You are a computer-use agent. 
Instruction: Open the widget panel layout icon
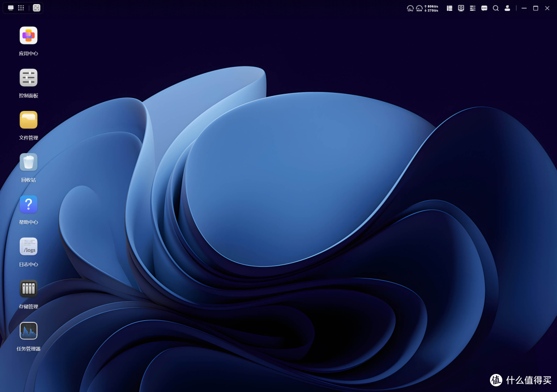[x=449, y=8]
